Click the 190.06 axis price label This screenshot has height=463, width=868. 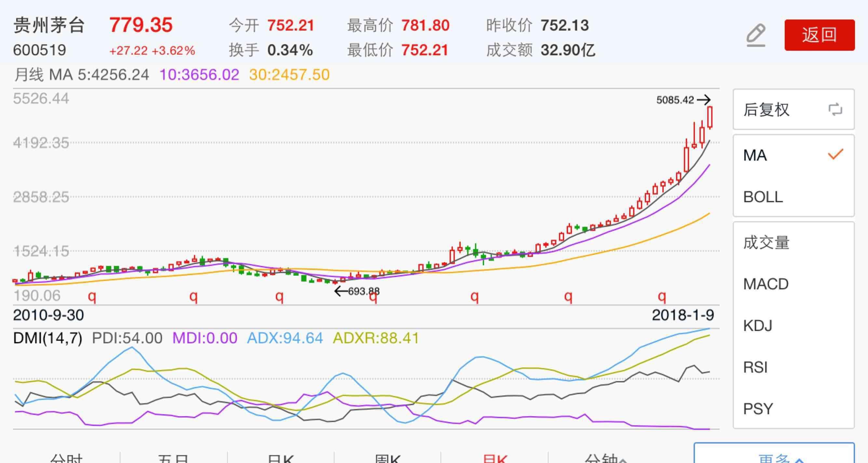[36, 296]
